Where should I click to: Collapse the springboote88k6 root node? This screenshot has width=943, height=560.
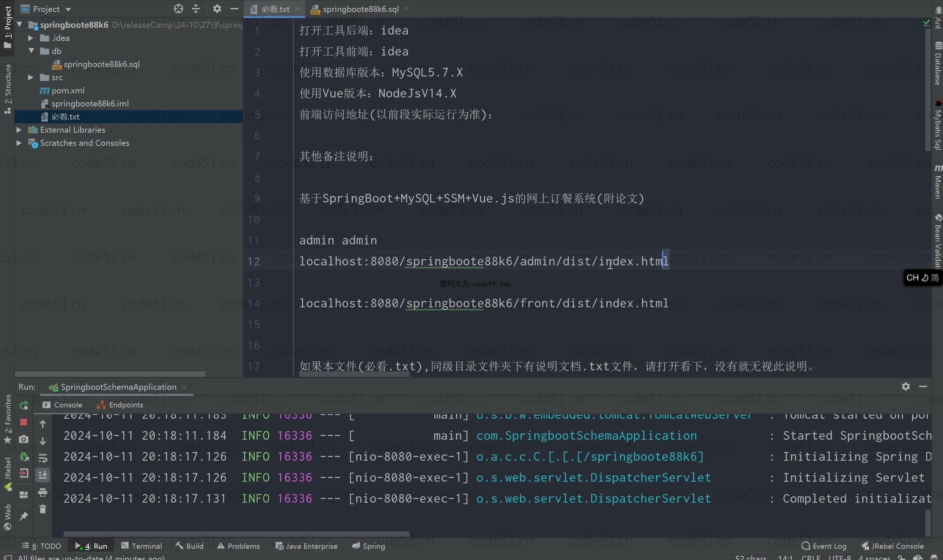tap(20, 24)
